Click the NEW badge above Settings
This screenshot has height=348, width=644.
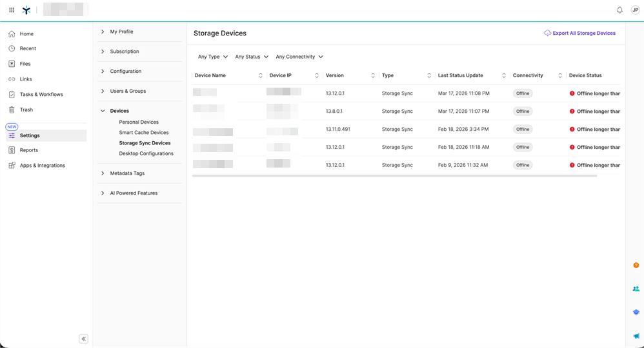pos(12,127)
